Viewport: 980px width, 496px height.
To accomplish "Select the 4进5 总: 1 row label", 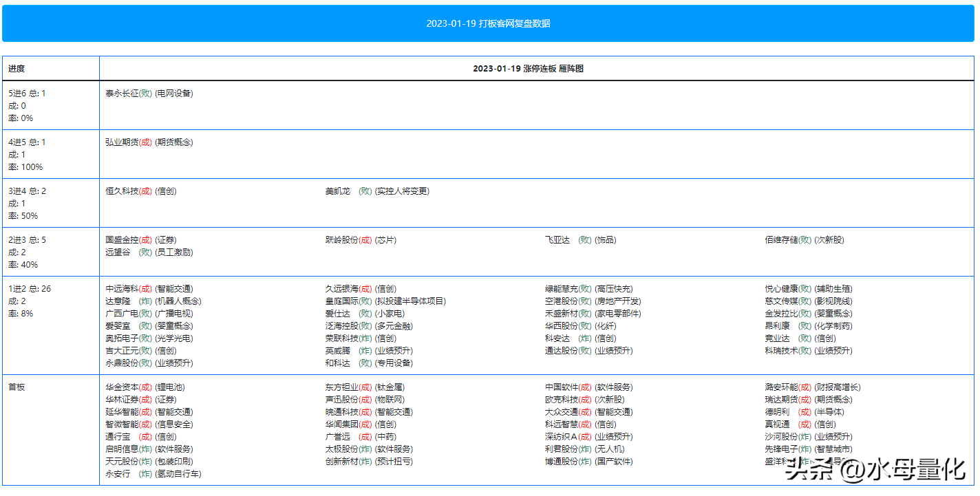I will pos(27,142).
